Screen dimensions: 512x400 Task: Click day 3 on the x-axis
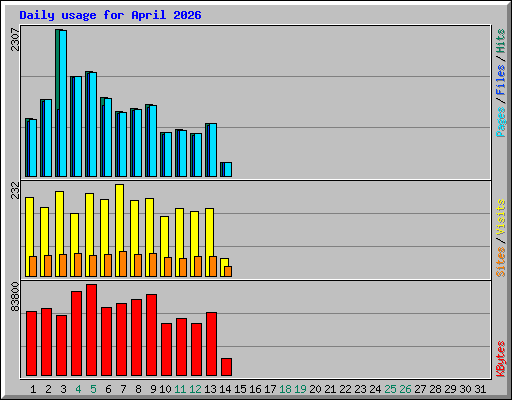[63, 389]
